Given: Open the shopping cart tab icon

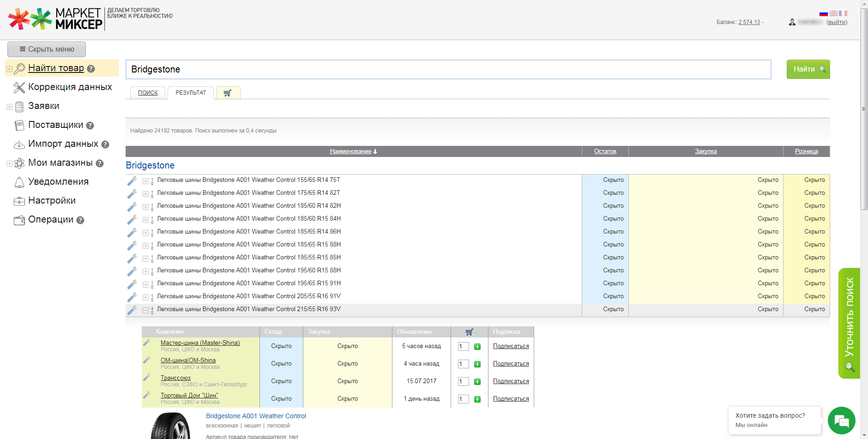Looking at the screenshot, I should pos(228,93).
